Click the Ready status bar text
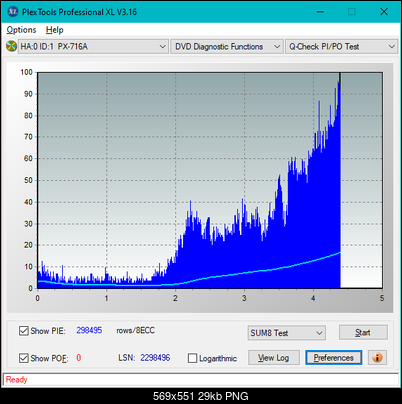 coord(16,380)
